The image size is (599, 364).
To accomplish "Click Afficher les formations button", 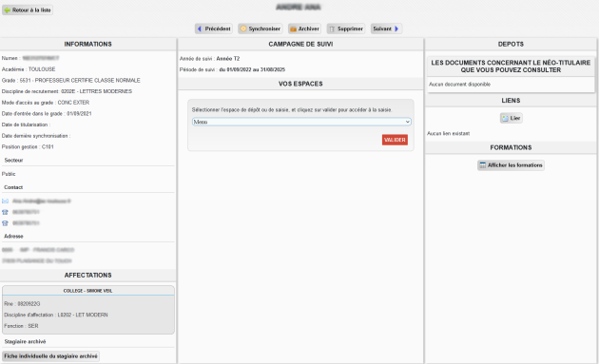I will point(511,165).
